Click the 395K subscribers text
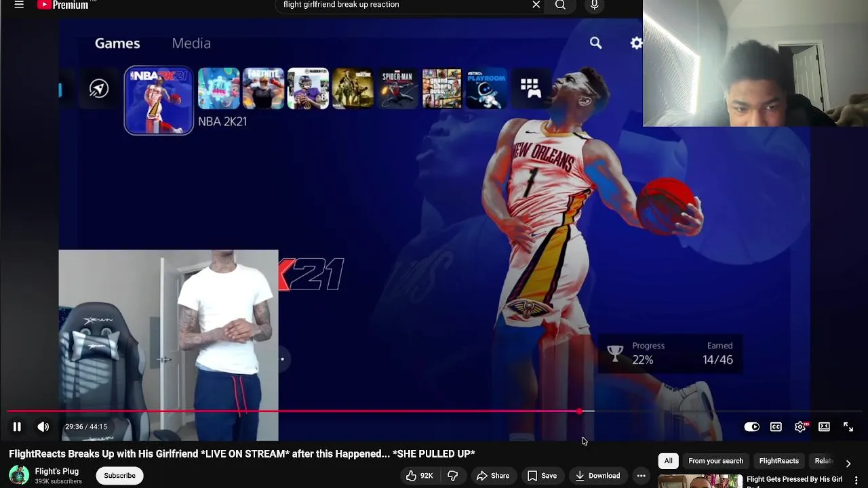The image size is (868, 488). click(58, 481)
